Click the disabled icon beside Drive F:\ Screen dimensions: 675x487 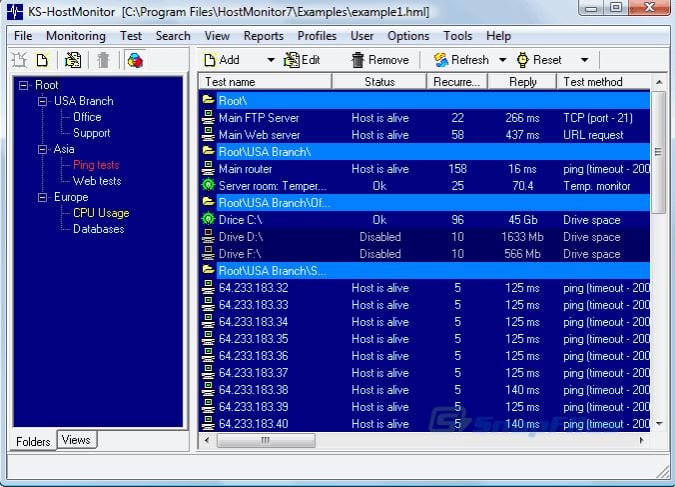(208, 254)
